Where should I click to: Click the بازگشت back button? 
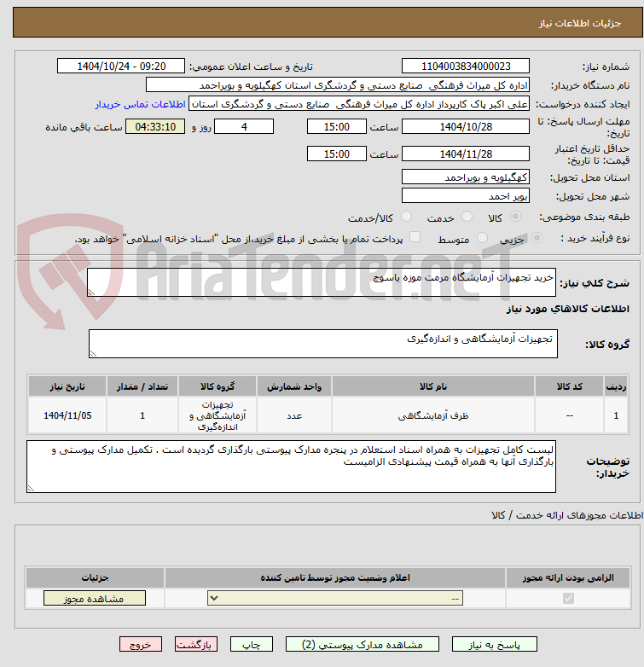(196, 645)
